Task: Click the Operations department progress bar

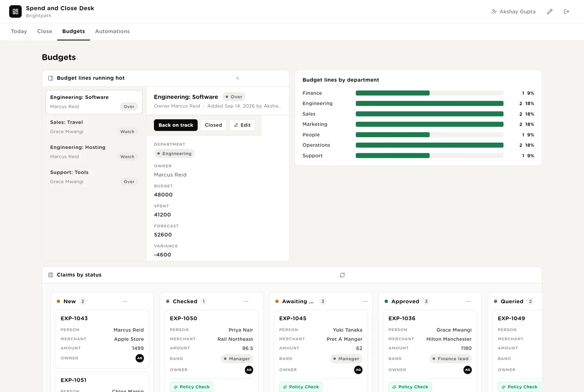Action: point(430,145)
